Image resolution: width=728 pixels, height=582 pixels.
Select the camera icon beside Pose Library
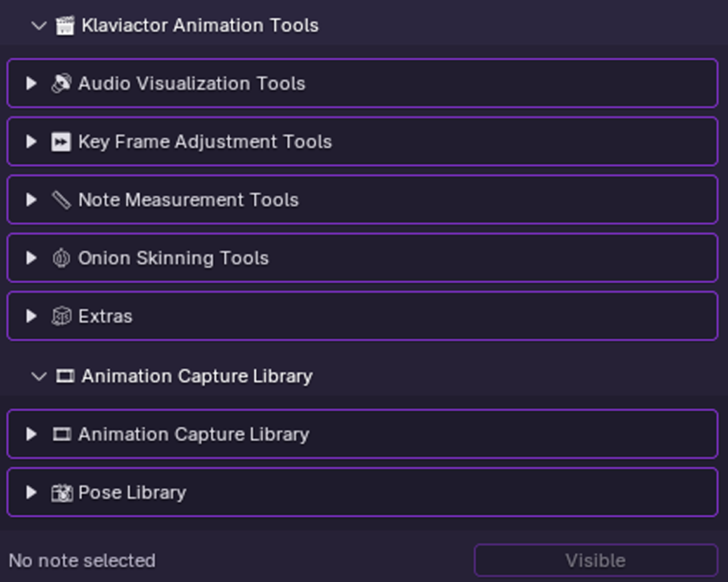tap(63, 492)
